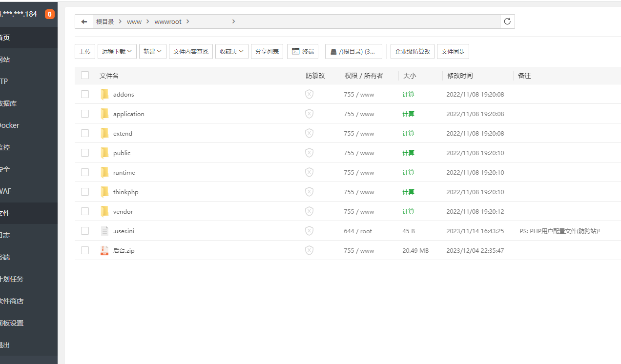Refresh the file list with reload icon
This screenshot has width=621, height=364.
[x=507, y=21]
